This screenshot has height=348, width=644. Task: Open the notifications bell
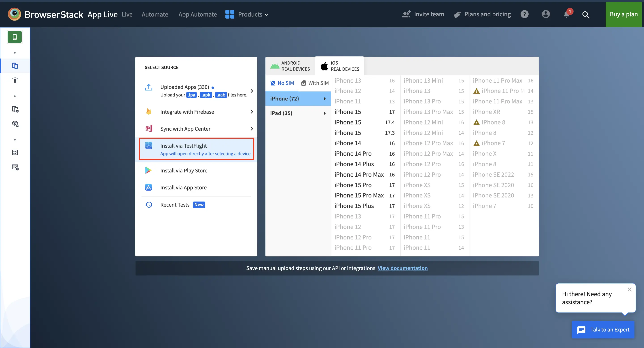(566, 14)
